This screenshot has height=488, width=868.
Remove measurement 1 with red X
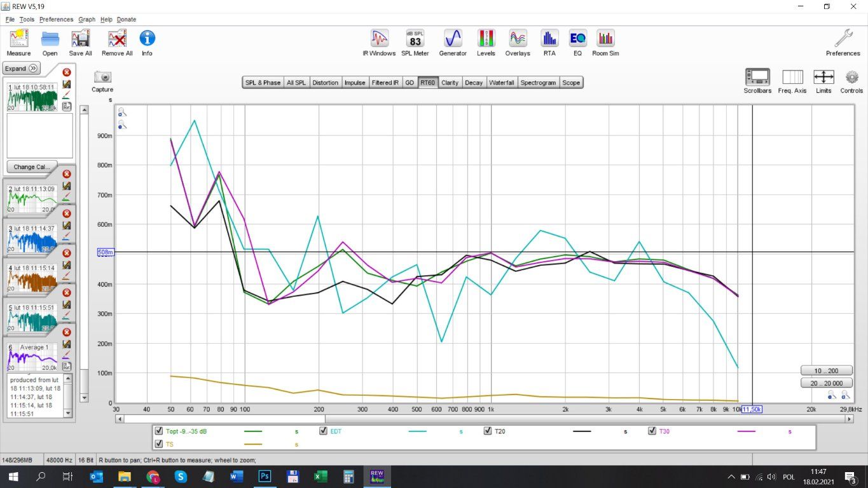pos(67,72)
